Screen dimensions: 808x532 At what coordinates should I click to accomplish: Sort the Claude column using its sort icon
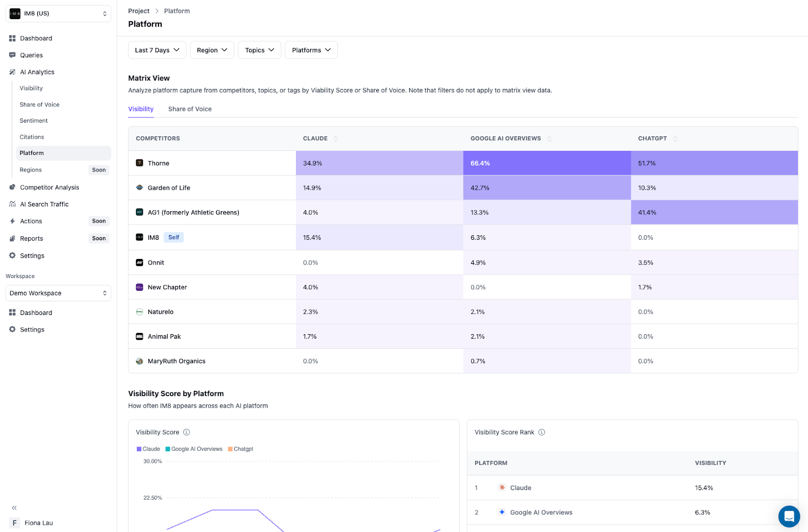[x=335, y=138]
